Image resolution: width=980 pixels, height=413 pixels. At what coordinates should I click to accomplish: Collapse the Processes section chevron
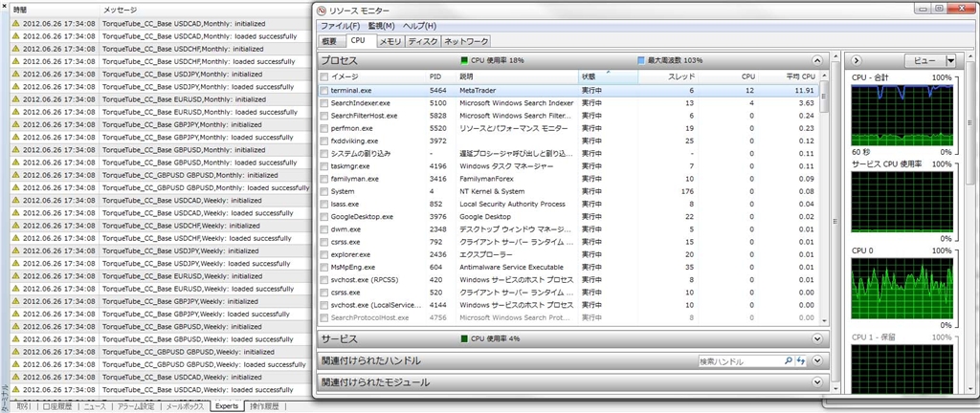click(x=816, y=60)
